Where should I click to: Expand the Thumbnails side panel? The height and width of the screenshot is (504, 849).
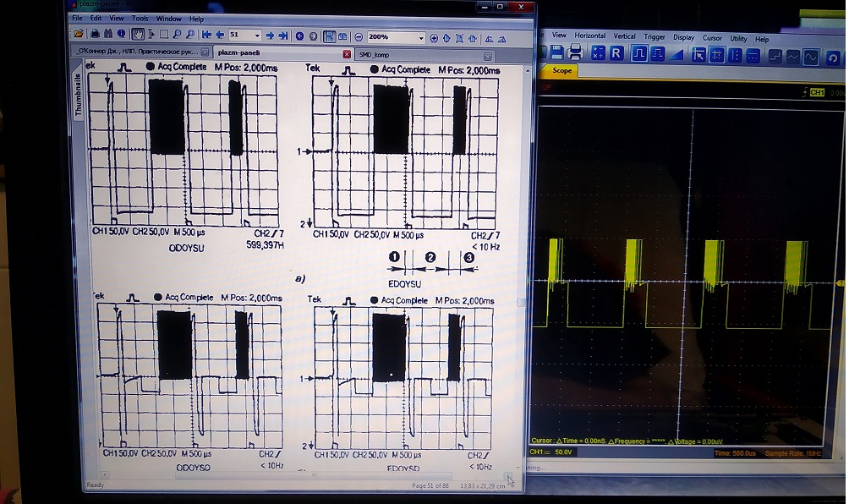(78, 95)
